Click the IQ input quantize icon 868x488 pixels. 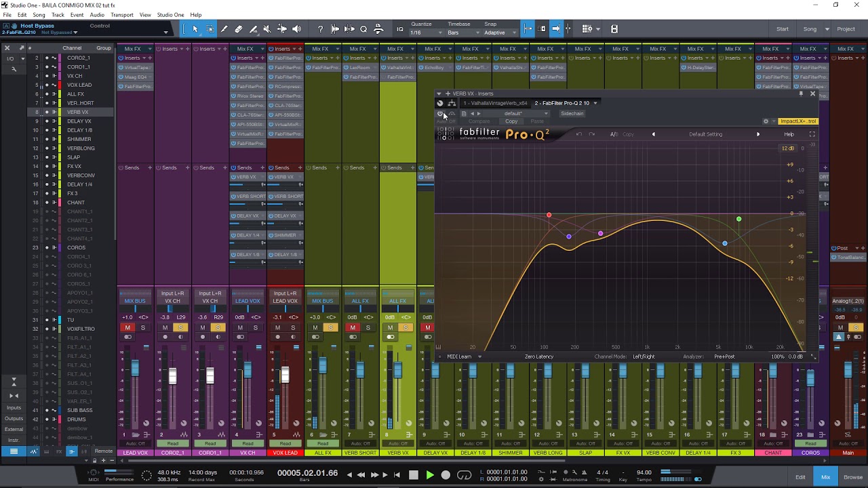[400, 29]
